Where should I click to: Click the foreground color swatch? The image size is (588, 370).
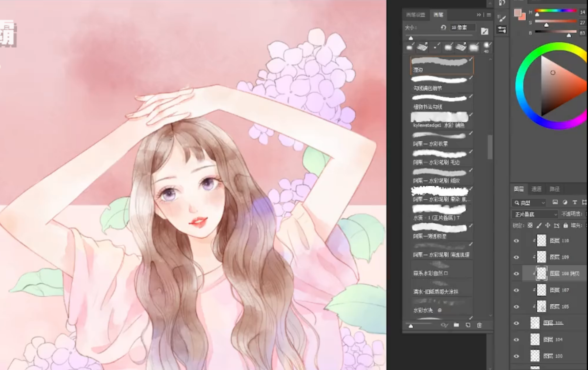point(518,13)
